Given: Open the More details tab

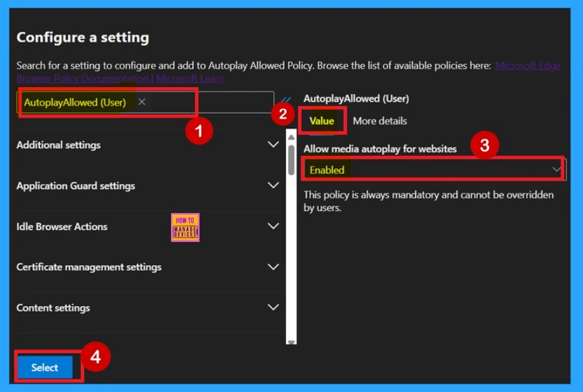Looking at the screenshot, I should [380, 121].
